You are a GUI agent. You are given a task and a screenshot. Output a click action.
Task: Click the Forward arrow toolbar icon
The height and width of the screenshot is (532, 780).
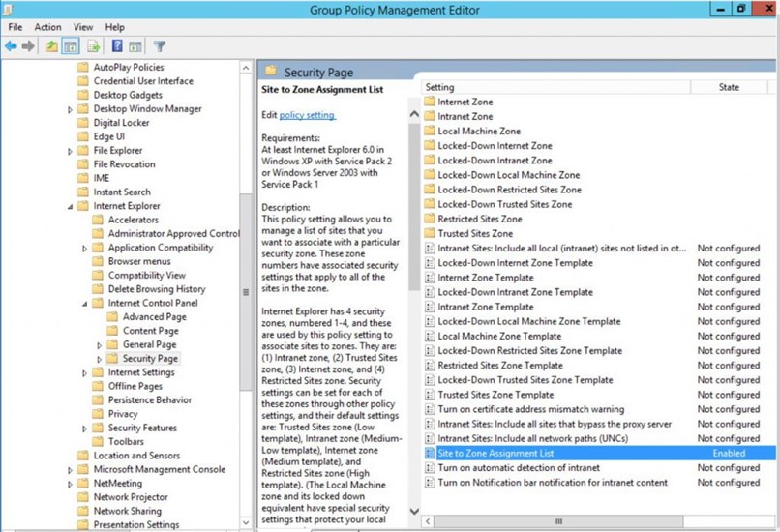(x=28, y=46)
